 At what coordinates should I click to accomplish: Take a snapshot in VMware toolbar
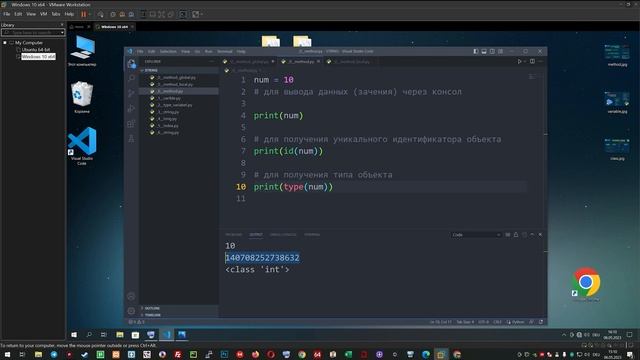(113, 14)
